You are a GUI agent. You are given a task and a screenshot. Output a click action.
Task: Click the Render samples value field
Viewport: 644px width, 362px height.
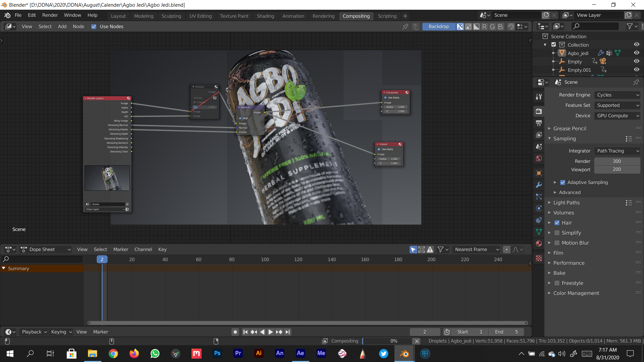[616, 161]
